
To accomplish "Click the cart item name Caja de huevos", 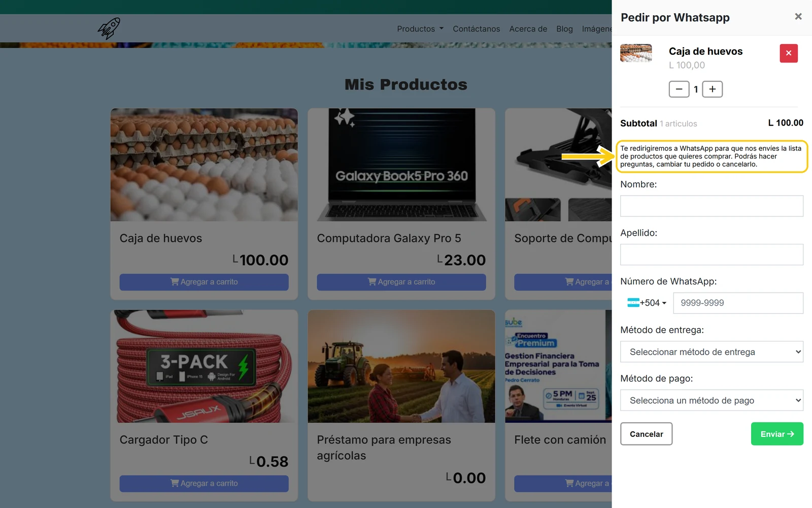I will click(705, 51).
